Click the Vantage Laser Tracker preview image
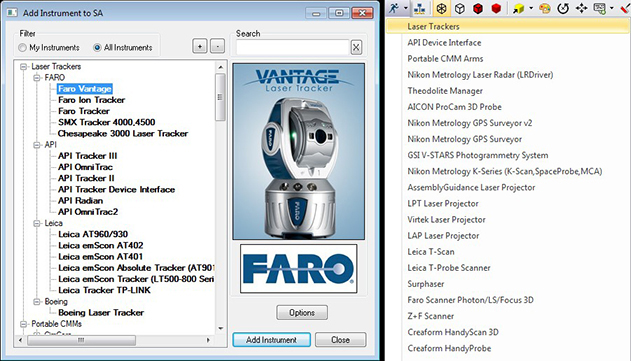This screenshot has height=361, width=631. point(299,151)
